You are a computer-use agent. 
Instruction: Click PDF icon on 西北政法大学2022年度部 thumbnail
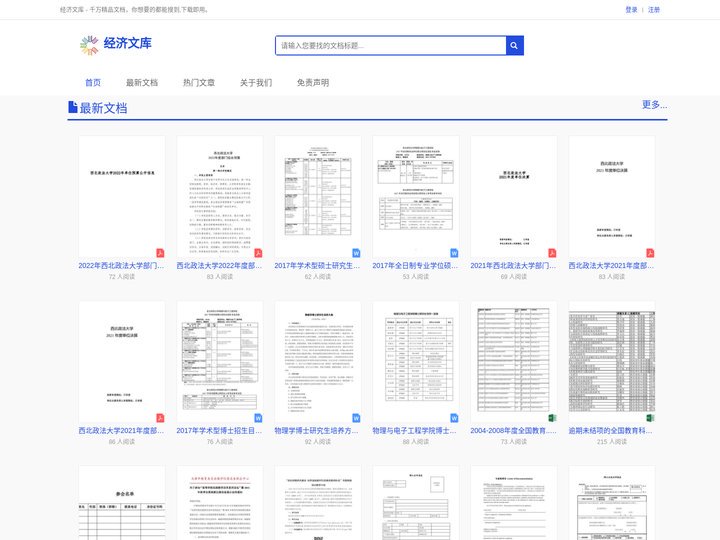click(x=259, y=253)
